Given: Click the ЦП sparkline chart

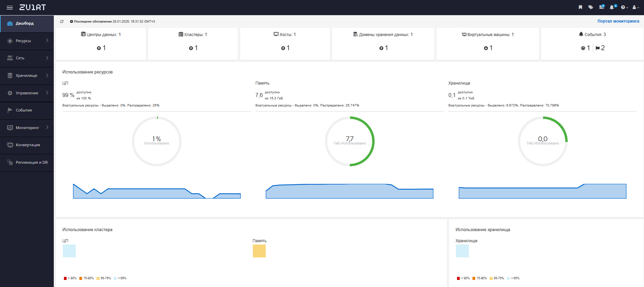Looking at the screenshot, I should pyautogui.click(x=157, y=191).
